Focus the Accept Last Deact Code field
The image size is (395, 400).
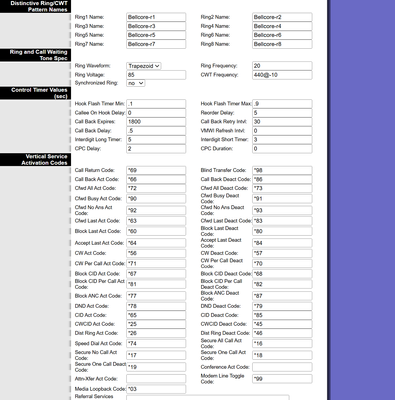point(282,243)
